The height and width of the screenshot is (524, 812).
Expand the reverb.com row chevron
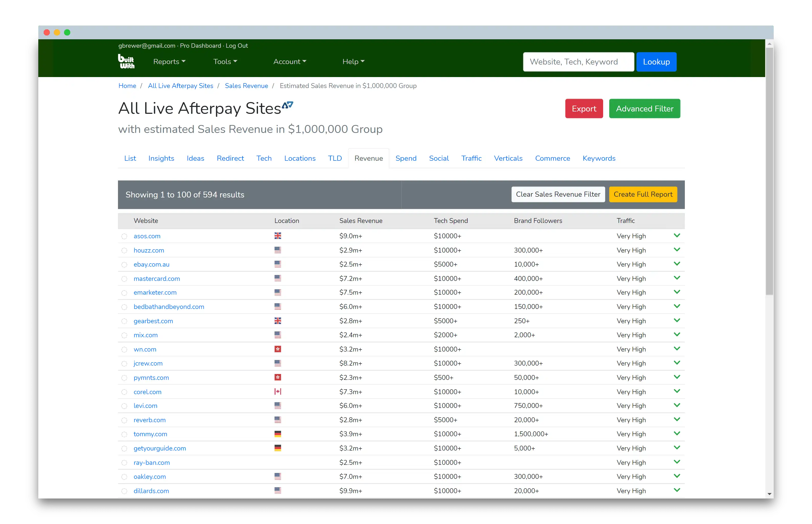[x=677, y=419]
